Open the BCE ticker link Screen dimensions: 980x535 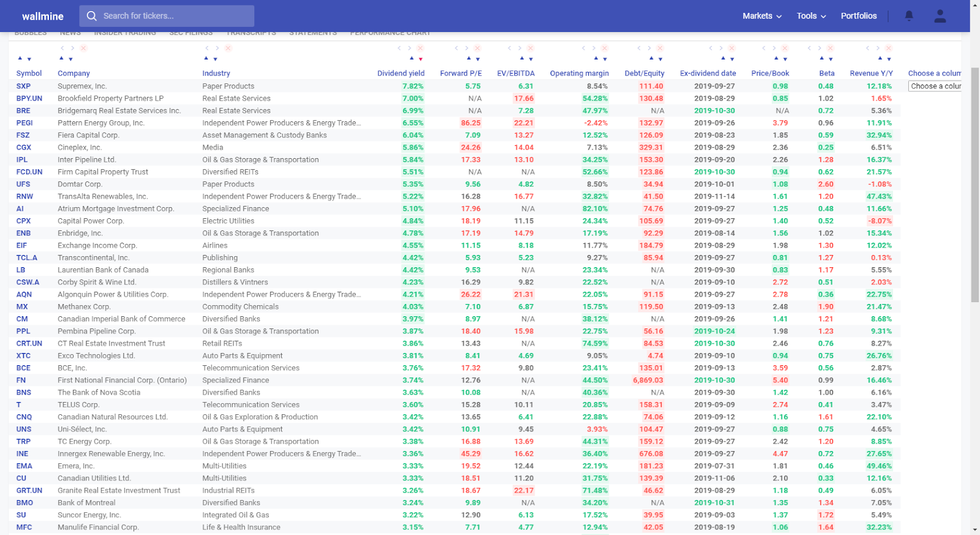23,368
